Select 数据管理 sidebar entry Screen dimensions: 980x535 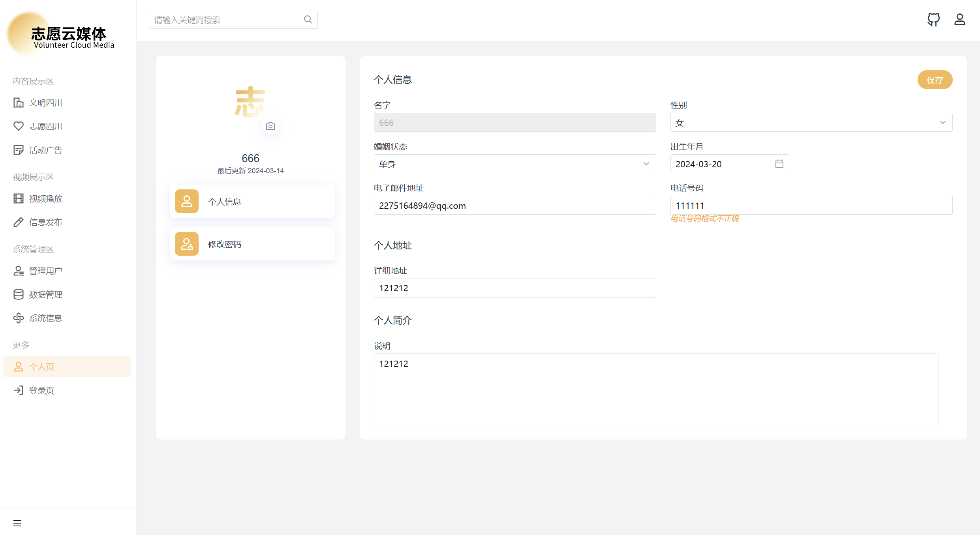[46, 295]
